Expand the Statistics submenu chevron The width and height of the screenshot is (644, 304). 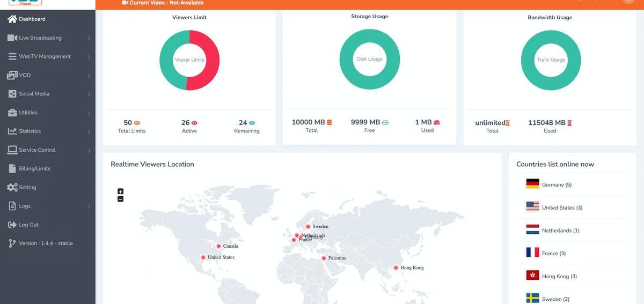pyautogui.click(x=89, y=132)
